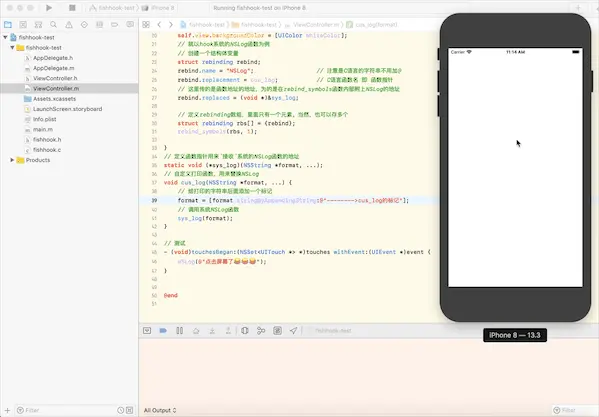This screenshot has height=417, width=599.
Task: Click the add file plus button
Action: coord(7,411)
